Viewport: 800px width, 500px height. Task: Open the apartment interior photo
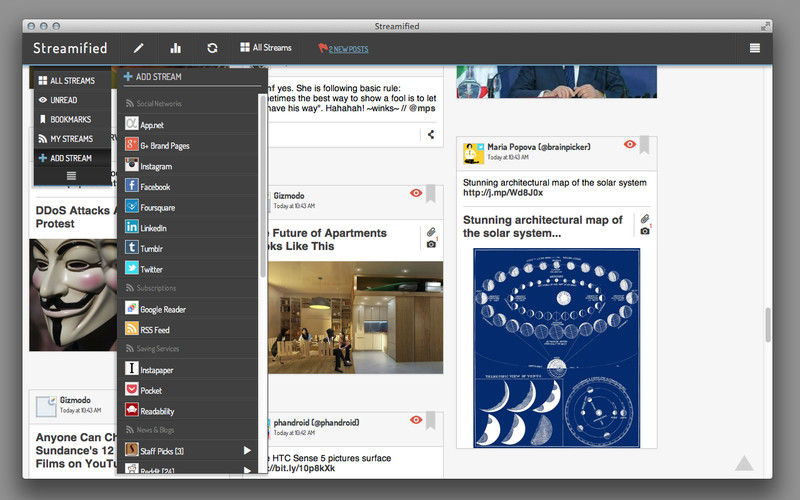[x=355, y=318]
